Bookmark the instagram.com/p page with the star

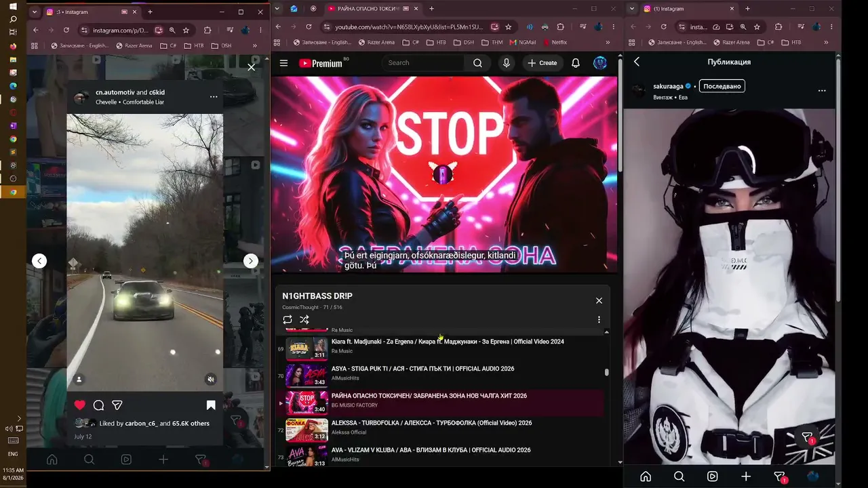point(186,30)
